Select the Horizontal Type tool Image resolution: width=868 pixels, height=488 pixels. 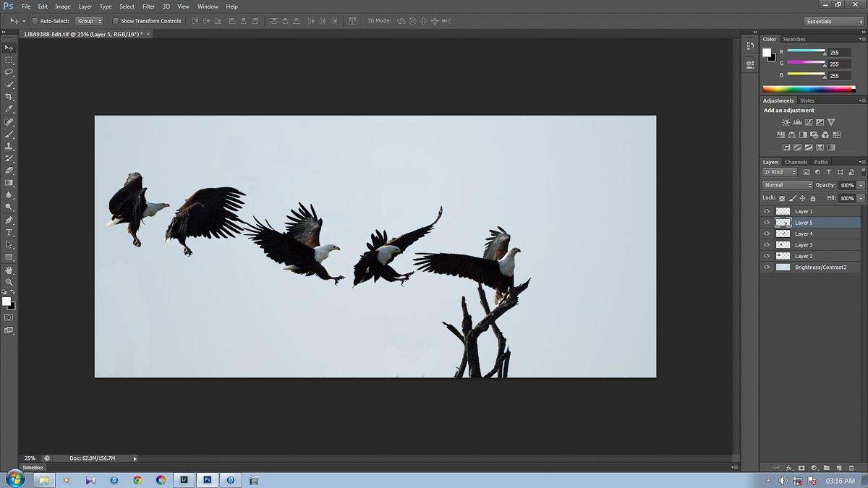[x=9, y=233]
